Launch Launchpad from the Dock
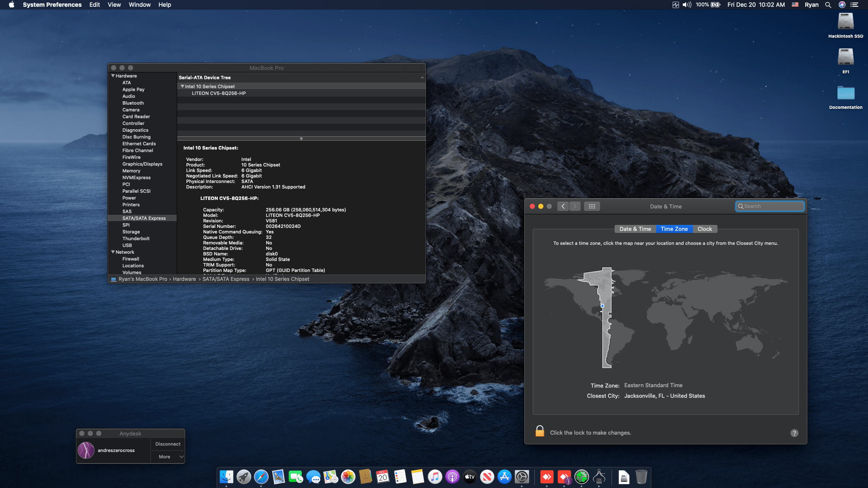Screen dimensions: 868x488 click(244, 477)
